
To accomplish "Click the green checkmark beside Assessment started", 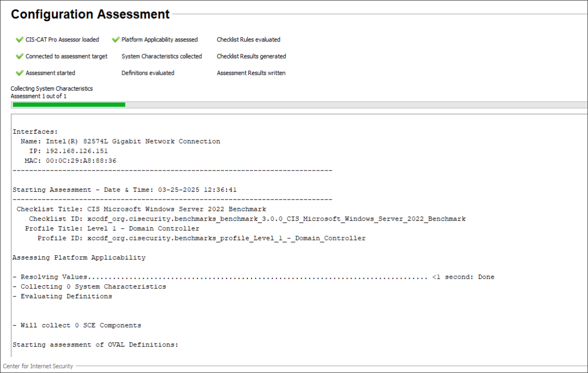I will tap(20, 73).
